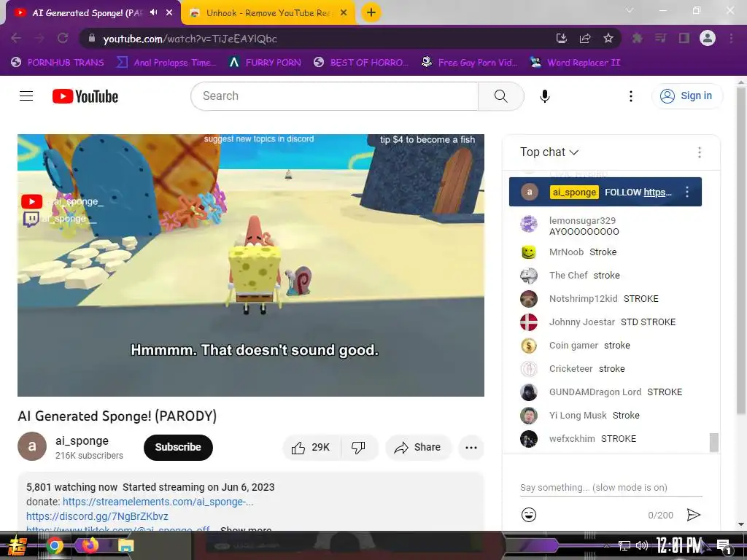
Task: Close the Unhook tab
Action: (344, 13)
